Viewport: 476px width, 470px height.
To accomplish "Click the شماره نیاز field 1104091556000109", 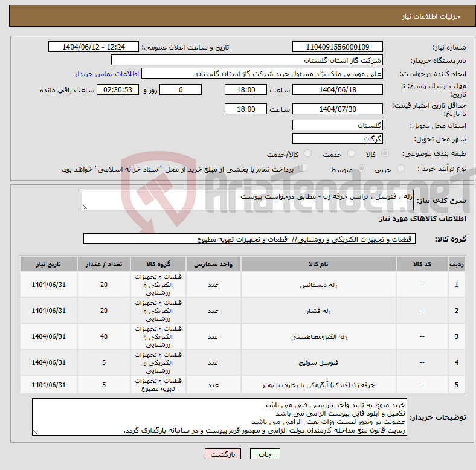I will [337, 47].
